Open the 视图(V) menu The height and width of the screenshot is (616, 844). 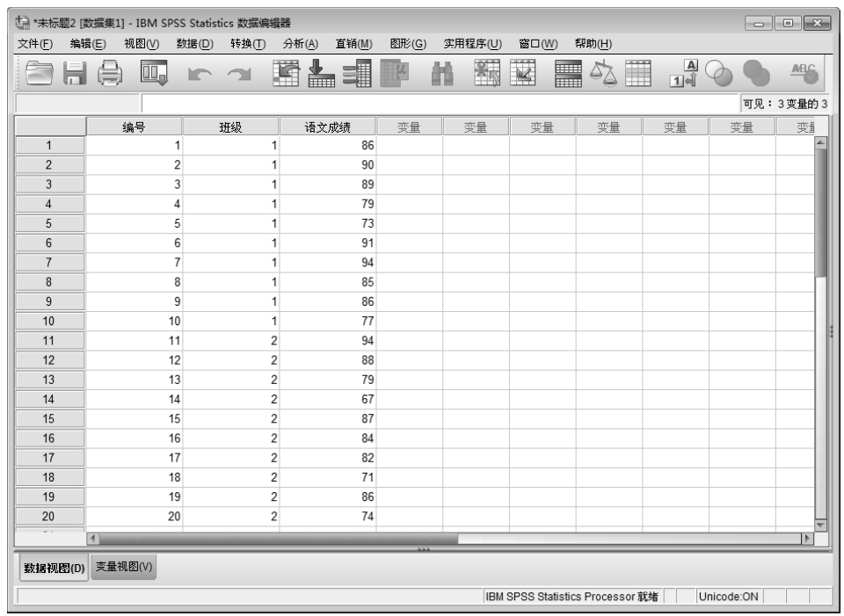pos(142,44)
